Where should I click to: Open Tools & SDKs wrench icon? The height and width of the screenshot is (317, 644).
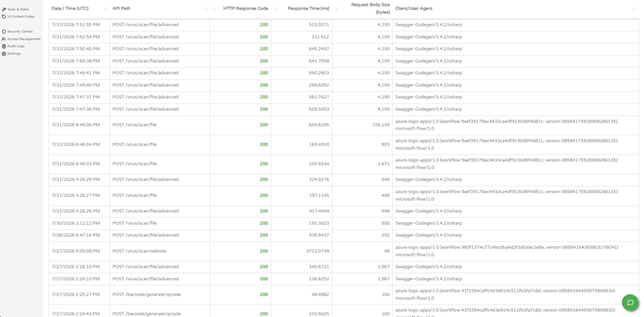point(4,9)
